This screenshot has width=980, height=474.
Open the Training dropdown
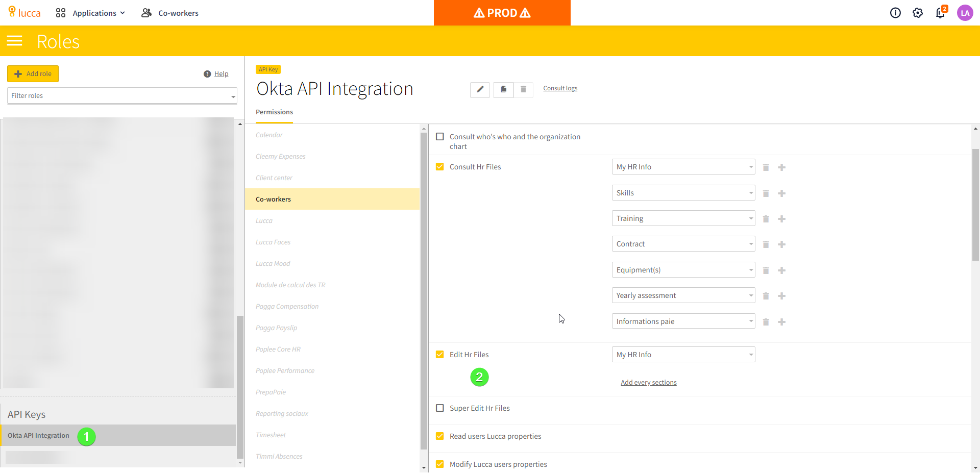[683, 218]
